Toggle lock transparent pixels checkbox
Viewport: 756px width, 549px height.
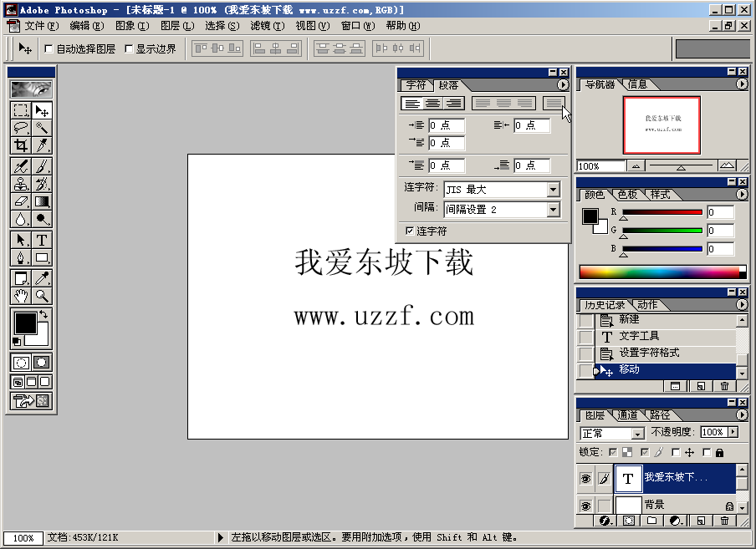coord(613,452)
